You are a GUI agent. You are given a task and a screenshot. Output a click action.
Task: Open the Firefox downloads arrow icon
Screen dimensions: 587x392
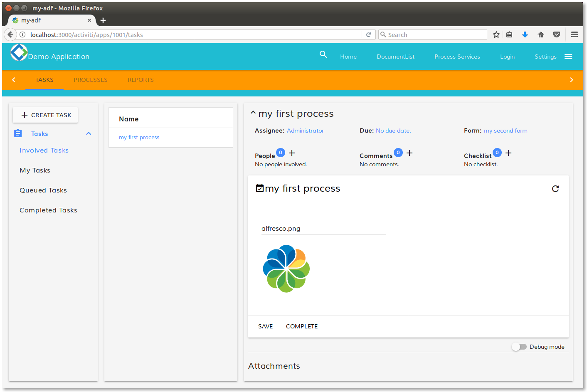pos(525,35)
